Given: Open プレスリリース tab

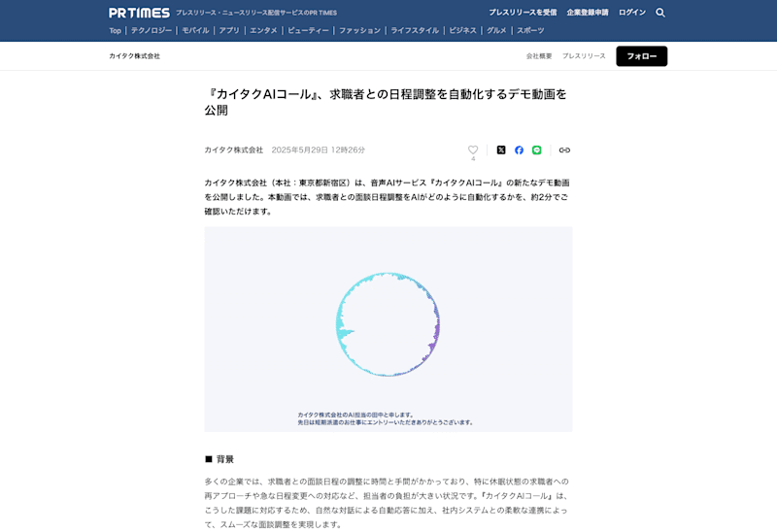Looking at the screenshot, I should [584, 56].
